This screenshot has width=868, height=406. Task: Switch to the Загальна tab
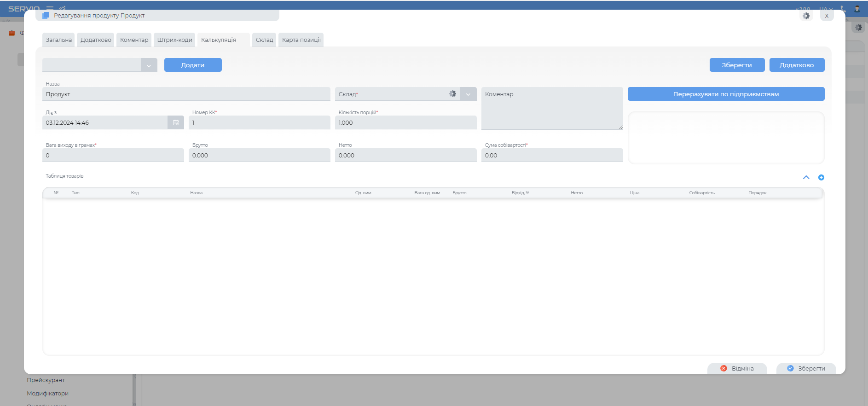coord(59,40)
